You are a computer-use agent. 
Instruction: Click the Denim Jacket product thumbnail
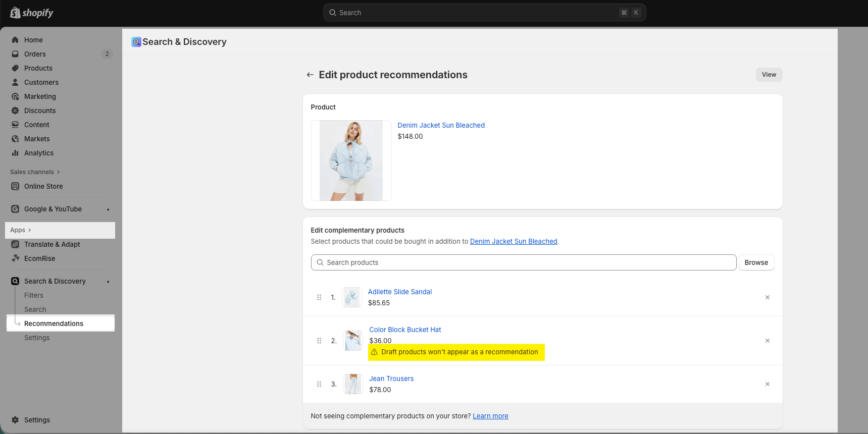(x=351, y=160)
